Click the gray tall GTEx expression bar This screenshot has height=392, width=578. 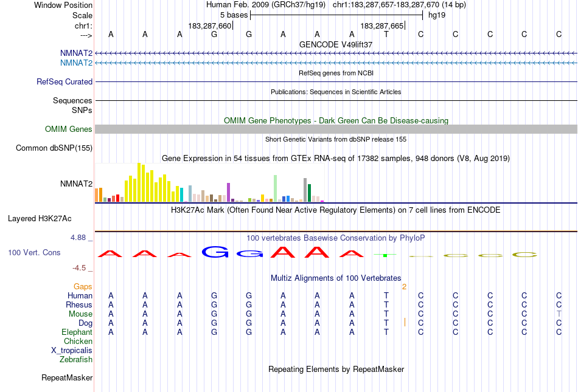coord(305,190)
